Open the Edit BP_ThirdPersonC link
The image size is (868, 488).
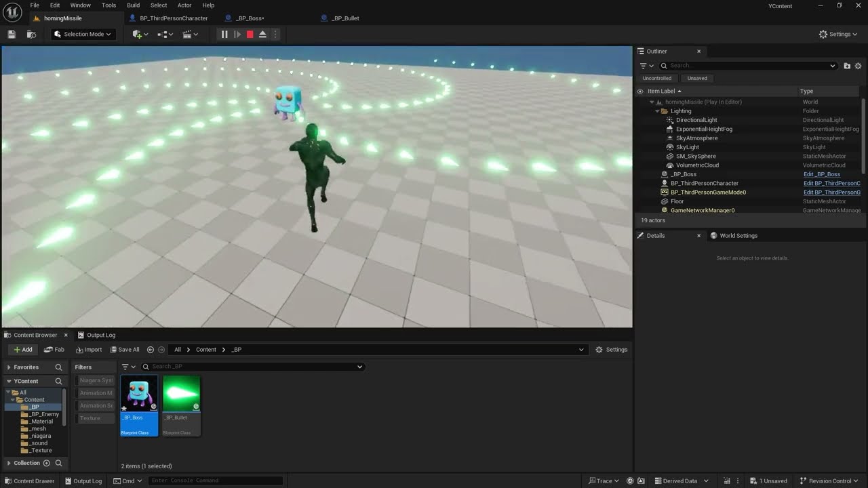coord(831,183)
